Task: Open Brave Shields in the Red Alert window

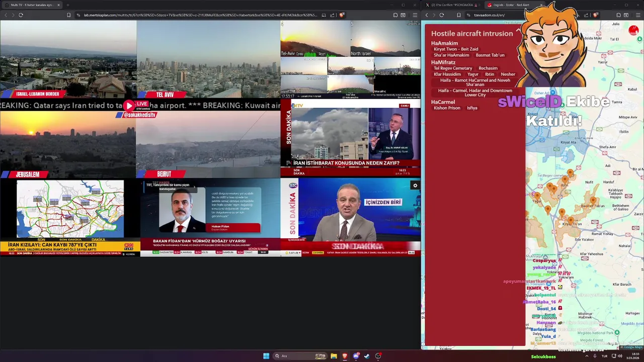Action: [595, 15]
